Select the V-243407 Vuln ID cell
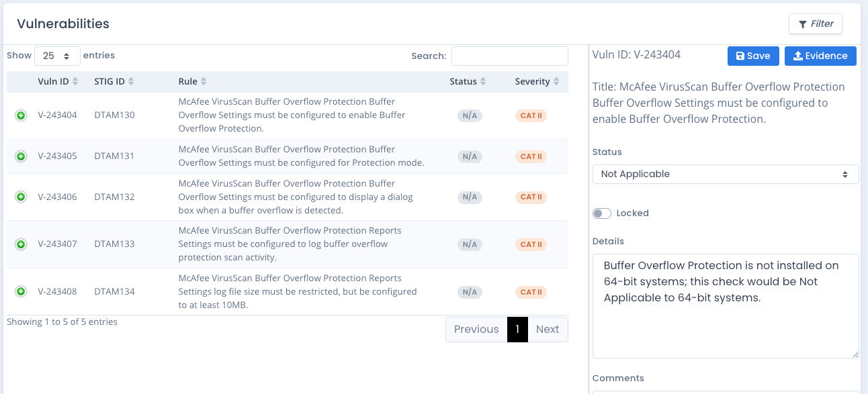 [x=57, y=244]
